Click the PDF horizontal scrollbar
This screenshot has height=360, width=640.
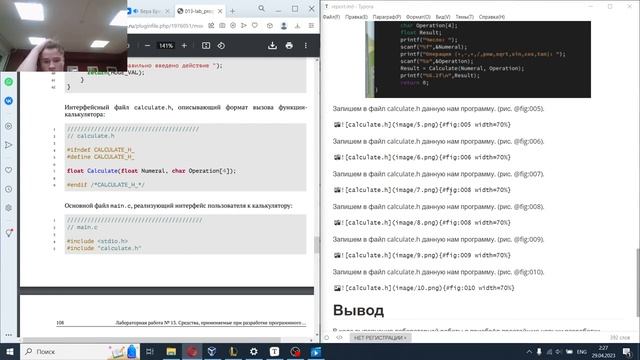tap(151, 340)
